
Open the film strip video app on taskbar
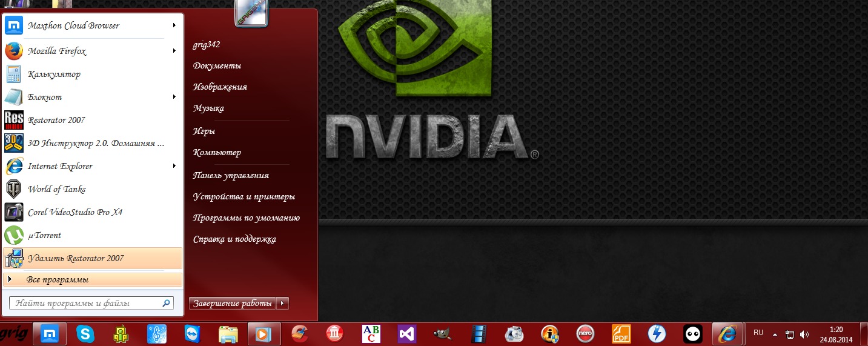(479, 334)
